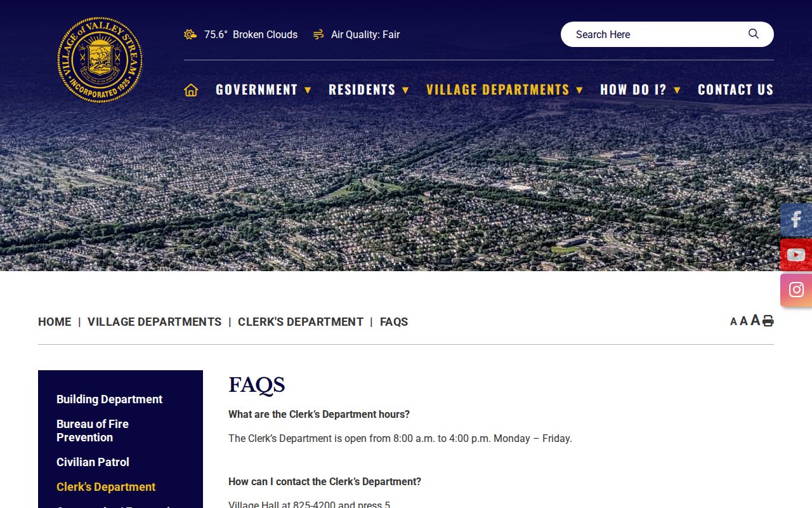
Task: Open Clerk's Department in sidebar
Action: [106, 487]
